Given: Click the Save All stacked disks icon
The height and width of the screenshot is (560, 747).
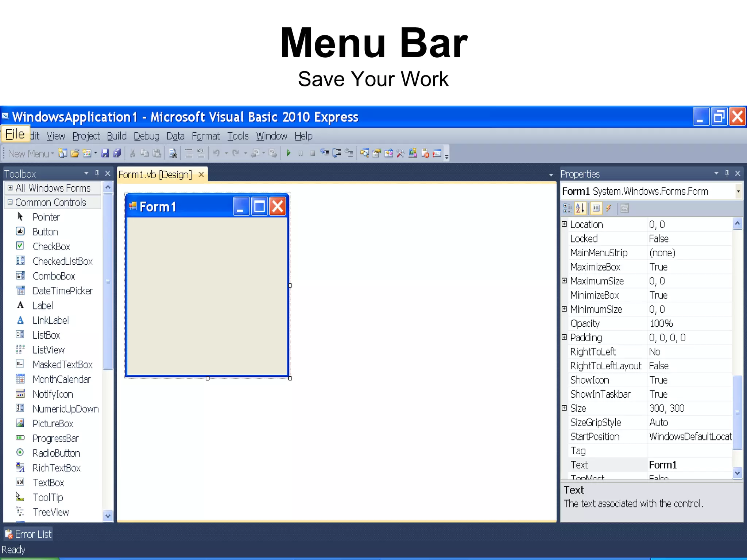Looking at the screenshot, I should [117, 153].
